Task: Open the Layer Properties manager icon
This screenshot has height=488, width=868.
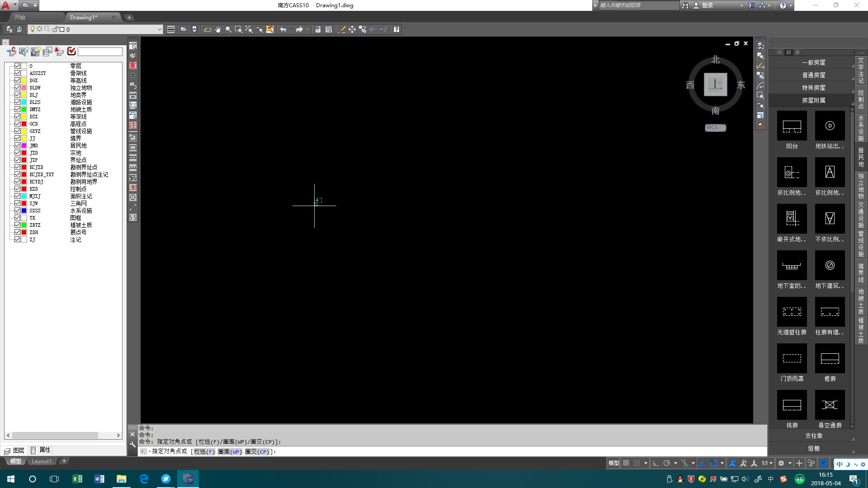Action: coord(9,29)
